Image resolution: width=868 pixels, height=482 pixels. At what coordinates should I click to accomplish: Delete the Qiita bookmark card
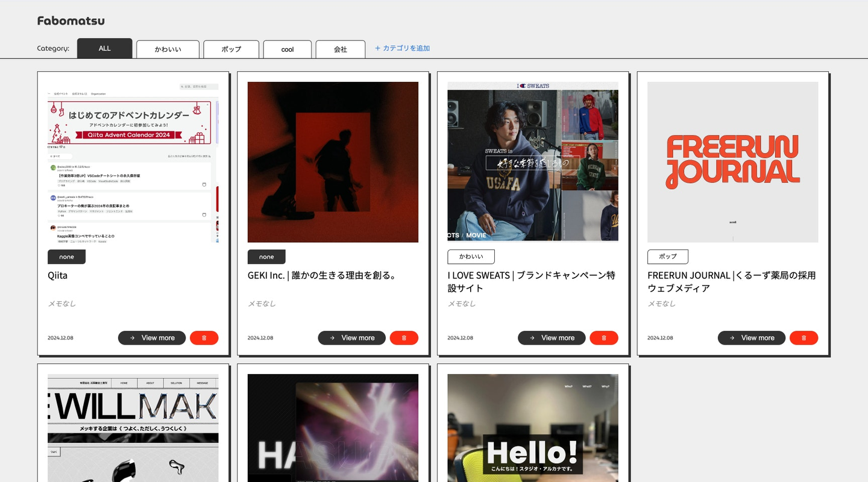click(204, 338)
